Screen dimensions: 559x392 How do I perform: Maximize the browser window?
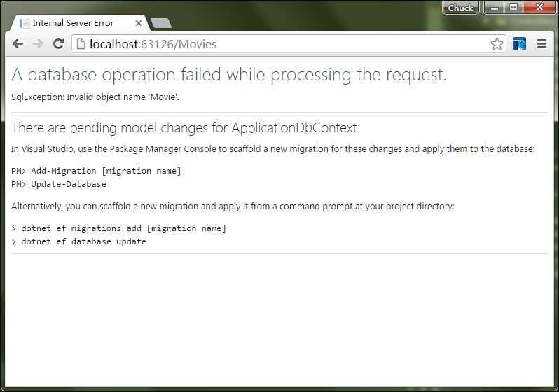[513, 7]
